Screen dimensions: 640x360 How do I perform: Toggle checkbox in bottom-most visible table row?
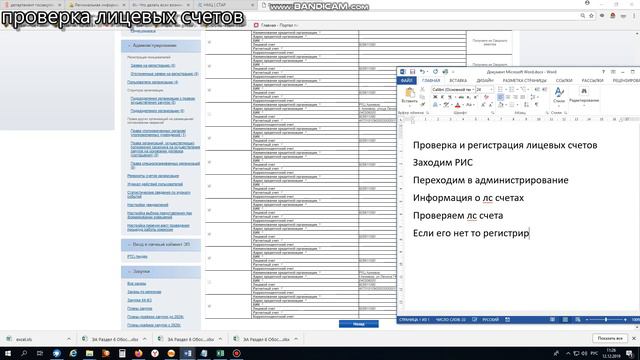pyautogui.click(x=209, y=306)
